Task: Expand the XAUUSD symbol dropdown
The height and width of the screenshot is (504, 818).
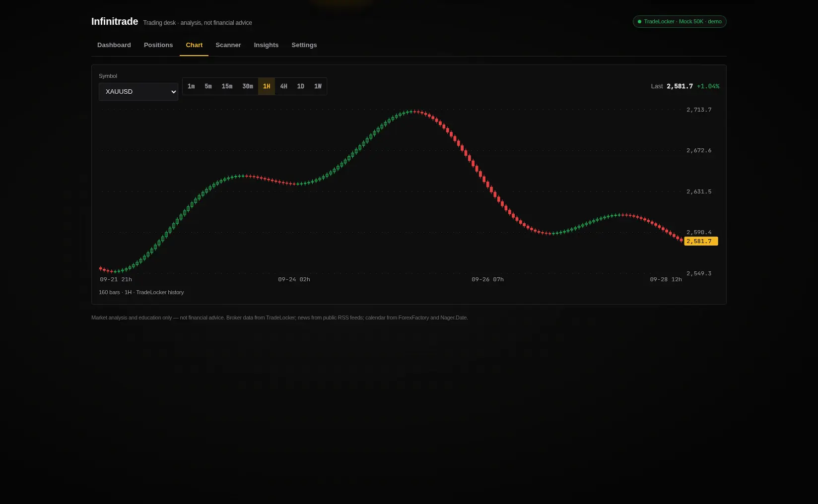Action: point(138,92)
